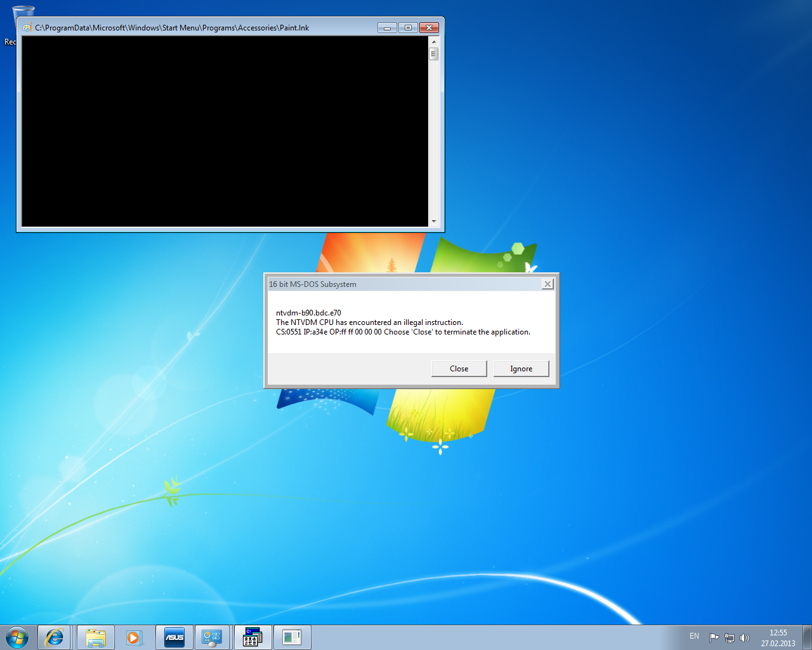Switch to the NTVDM console taskbar item
This screenshot has width=812, height=650.
[x=252, y=637]
